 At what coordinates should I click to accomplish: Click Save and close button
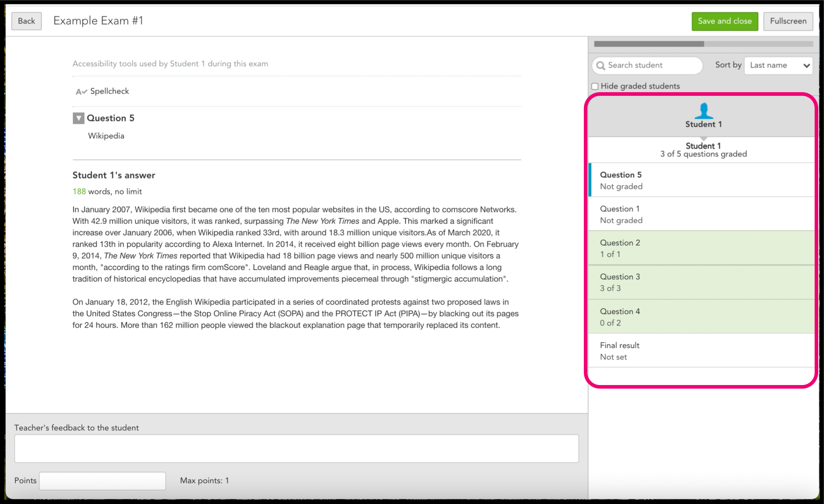point(725,21)
